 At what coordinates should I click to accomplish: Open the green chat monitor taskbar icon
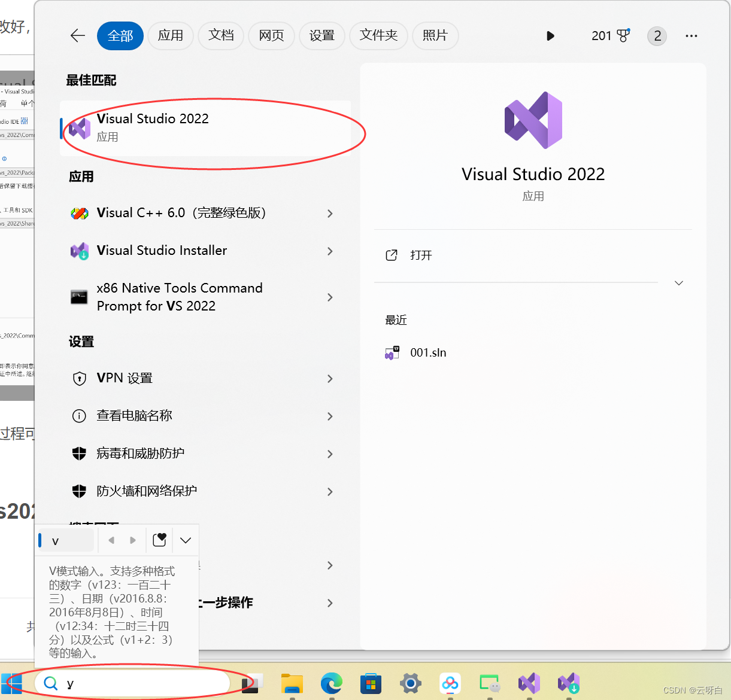(x=490, y=683)
